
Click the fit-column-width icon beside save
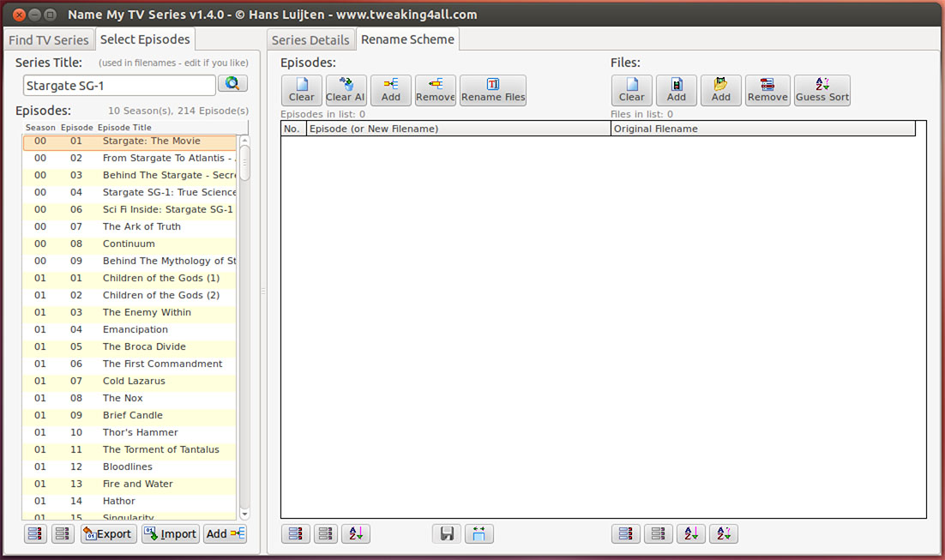pos(479,533)
